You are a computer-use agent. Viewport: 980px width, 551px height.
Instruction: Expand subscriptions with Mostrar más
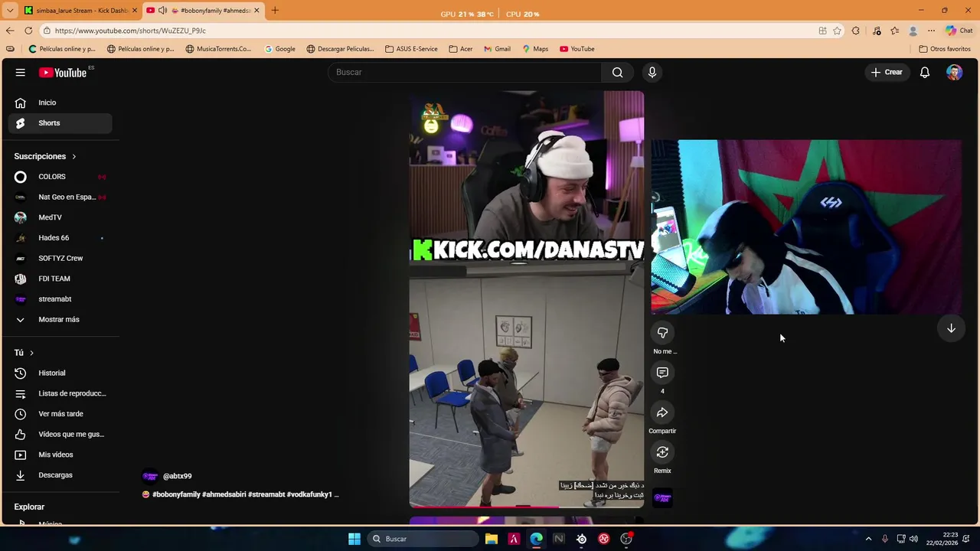point(60,320)
